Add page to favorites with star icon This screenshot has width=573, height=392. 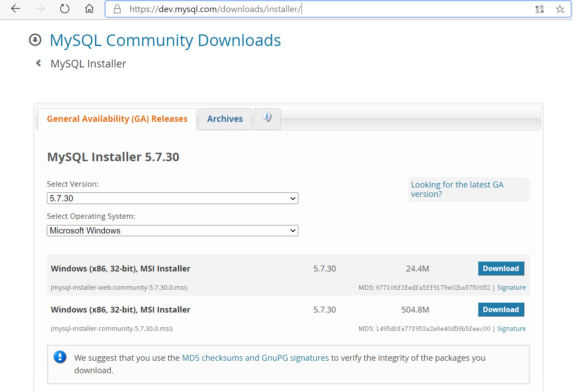click(560, 9)
